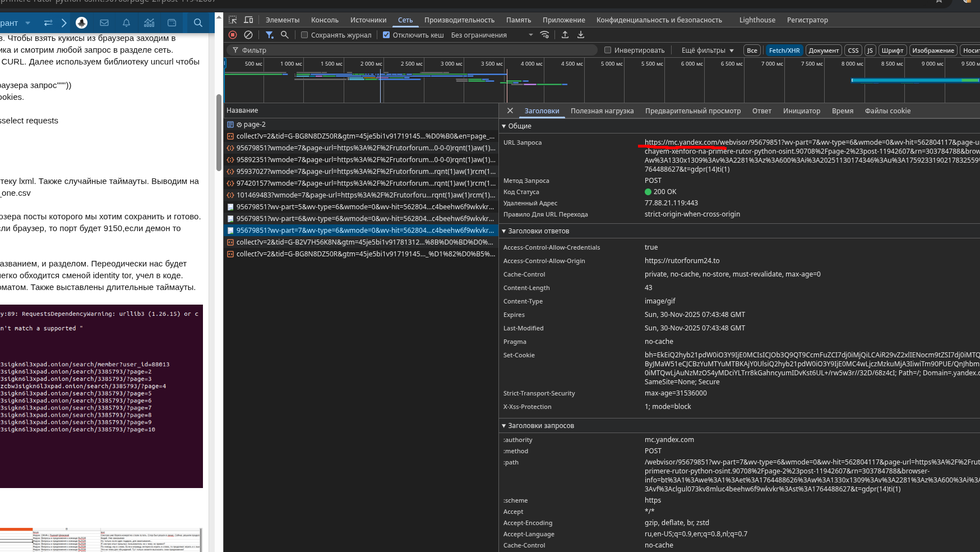
Task: Open the 'Без ограничения' throttling dropdown
Action: 492,35
